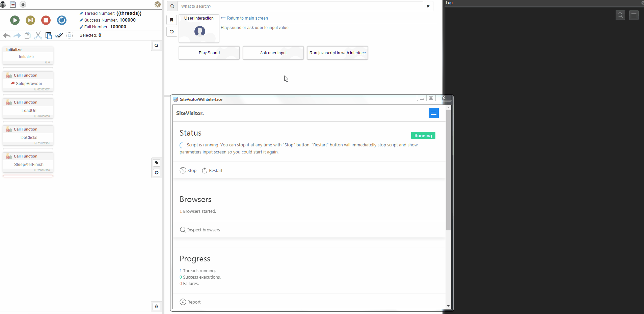Click the Log panel search icon
This screenshot has height=314, width=644.
(x=620, y=15)
